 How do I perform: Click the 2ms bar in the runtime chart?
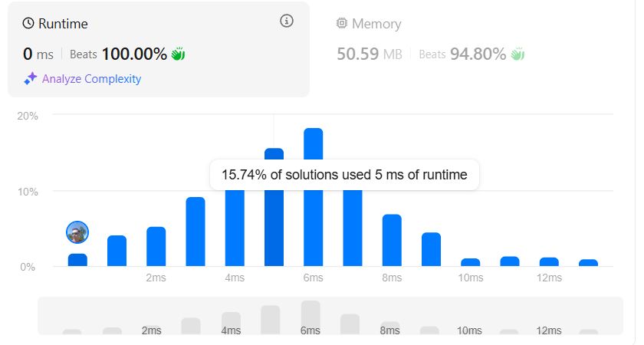coord(156,246)
